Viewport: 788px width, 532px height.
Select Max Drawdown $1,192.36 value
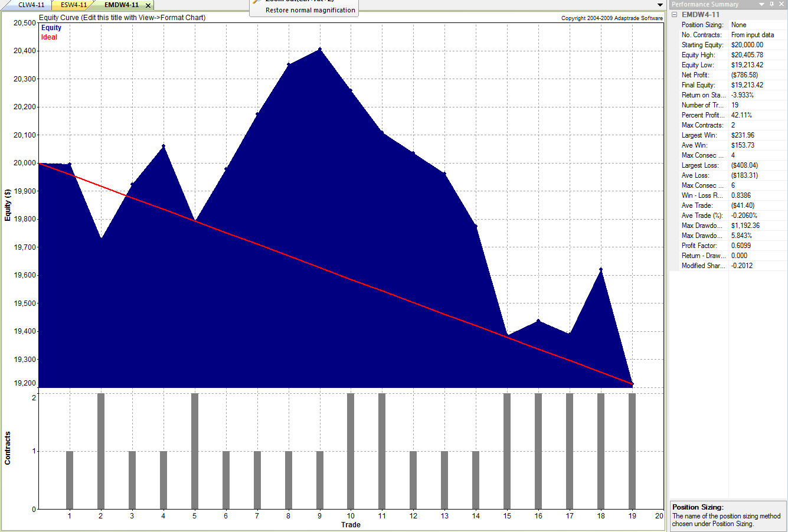pyautogui.click(x=745, y=226)
